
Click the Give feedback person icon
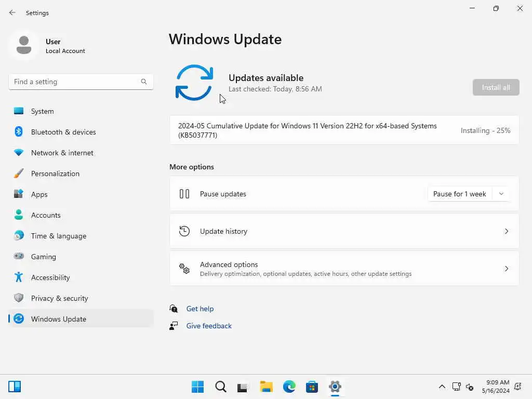pos(174,326)
